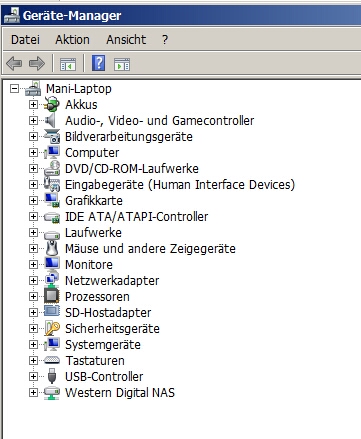Expand the Western Digital NAS node
This screenshot has width=361, height=439.
tap(33, 393)
